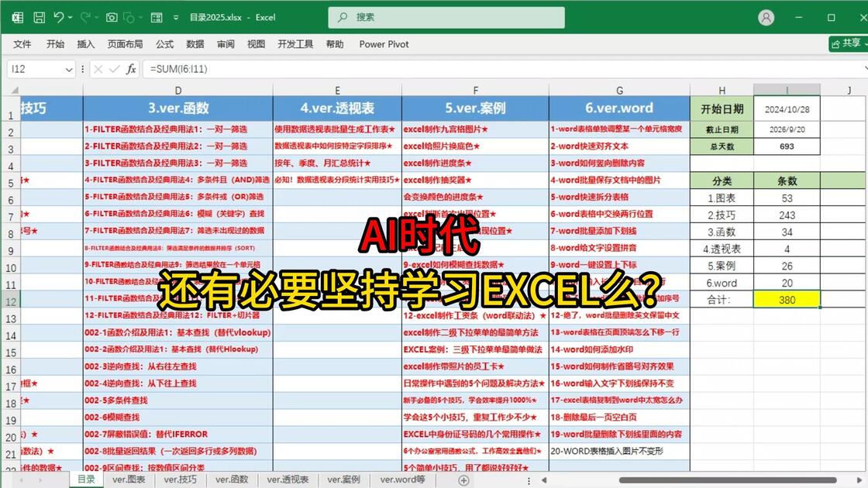
Task: Click cell 20-WORD表格插入图片不变形
Action: [x=619, y=451]
